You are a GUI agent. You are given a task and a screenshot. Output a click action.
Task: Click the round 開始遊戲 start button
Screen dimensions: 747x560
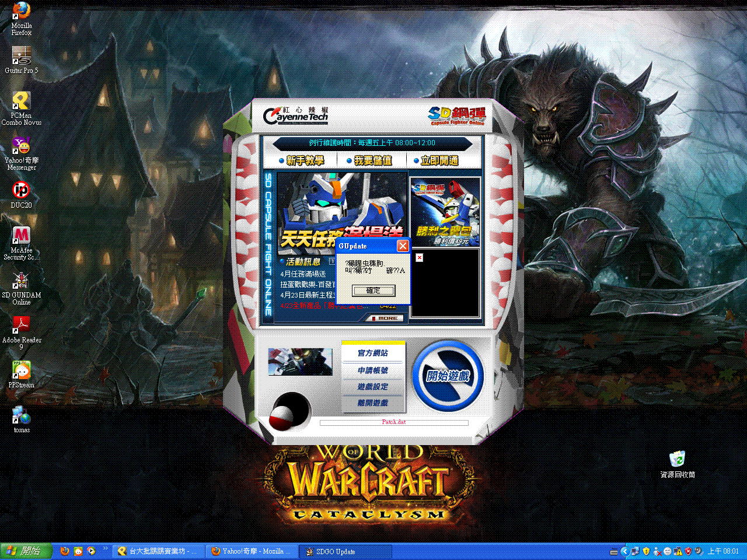tap(448, 376)
